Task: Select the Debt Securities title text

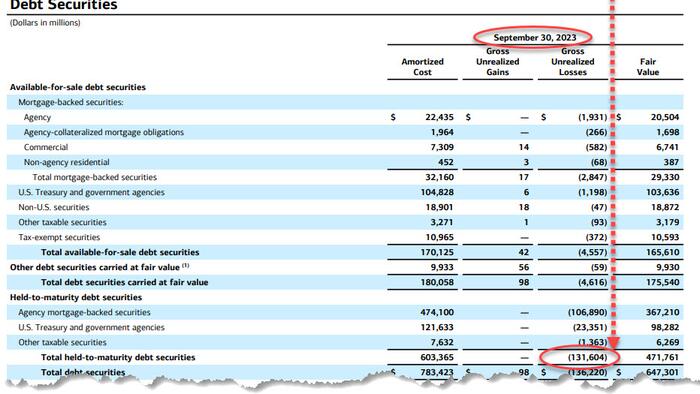Action: click(63, 4)
